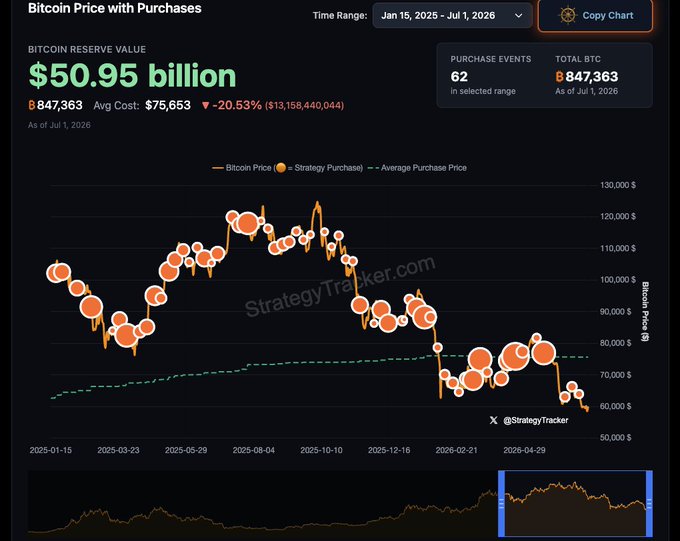The height and width of the screenshot is (541, 680).
Task: Click the Bitcoin Price with Purchases title
Action: point(114,8)
